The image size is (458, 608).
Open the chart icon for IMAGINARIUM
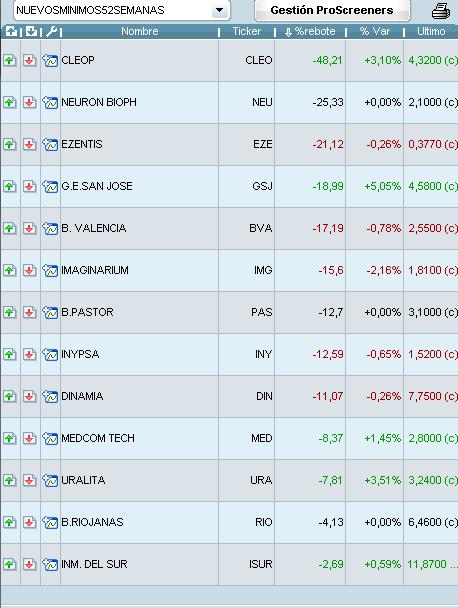pyautogui.click(x=50, y=270)
